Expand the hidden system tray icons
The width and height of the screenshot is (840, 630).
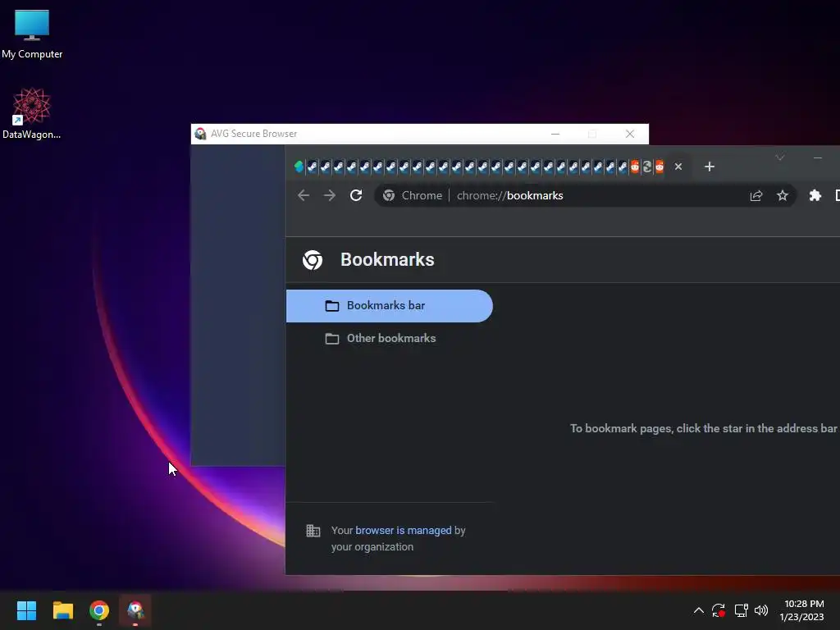(699, 610)
